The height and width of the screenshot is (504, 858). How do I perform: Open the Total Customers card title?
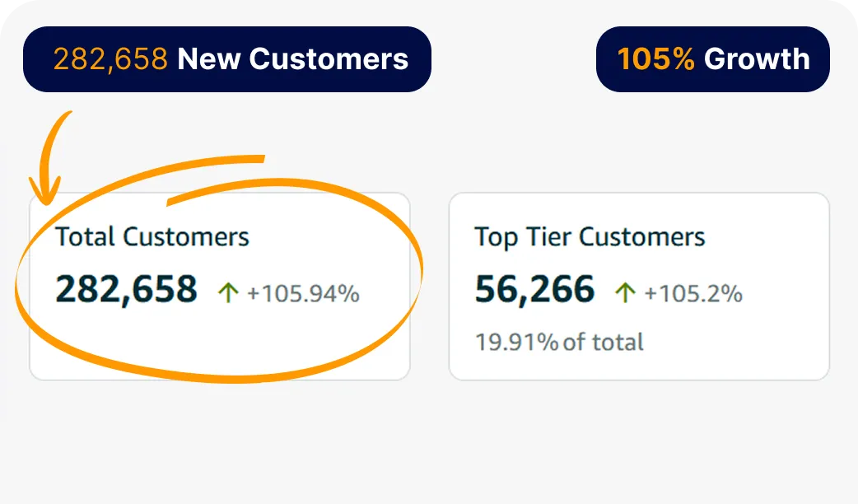coord(152,237)
